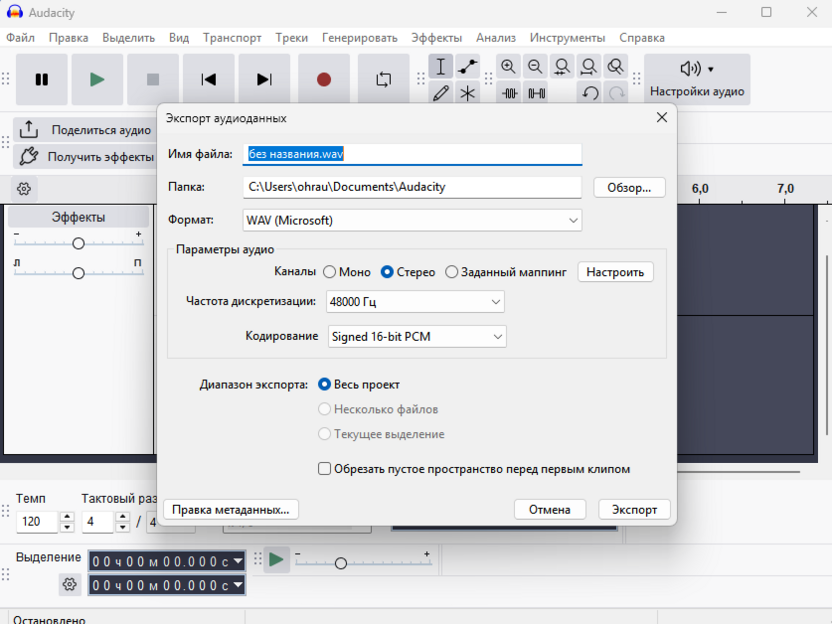Open the encoding Signed 16-bit PCM dropdown
The height and width of the screenshot is (624, 832).
417,337
